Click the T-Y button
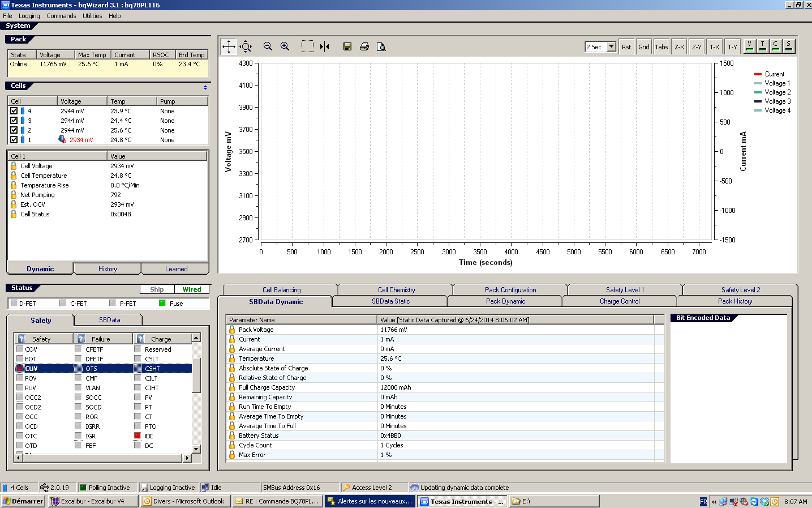812x508 pixels. [732, 47]
